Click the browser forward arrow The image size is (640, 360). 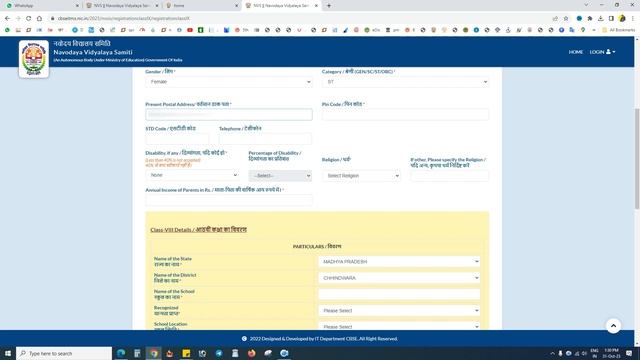(x=18, y=18)
